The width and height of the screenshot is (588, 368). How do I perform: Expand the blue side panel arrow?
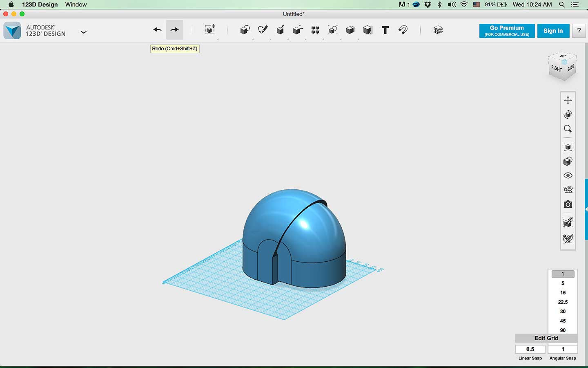tap(586, 209)
